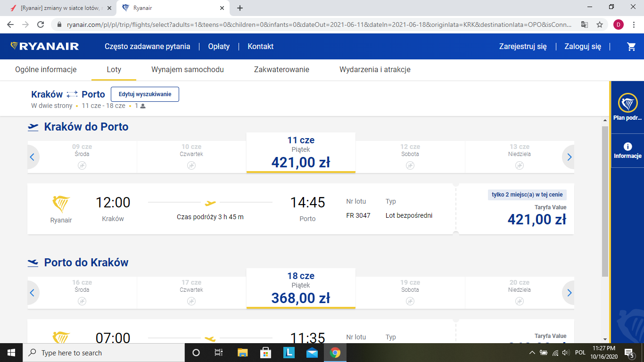Click Edytuj wyszukiwanie button
644x362 pixels.
point(145,94)
